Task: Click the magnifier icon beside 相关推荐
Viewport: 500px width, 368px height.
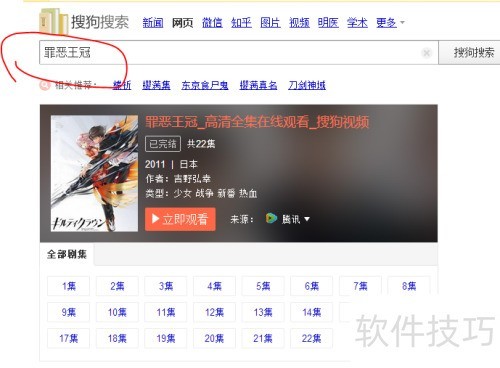Action: click(45, 85)
